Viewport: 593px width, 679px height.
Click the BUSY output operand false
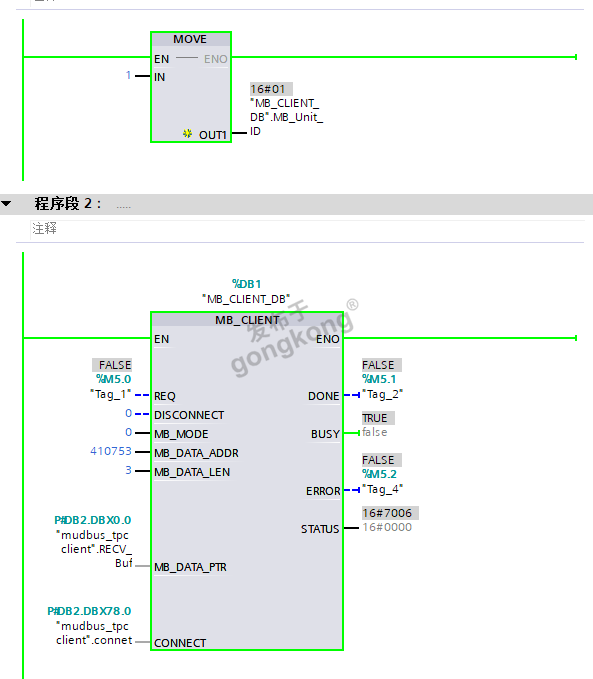[375, 432]
